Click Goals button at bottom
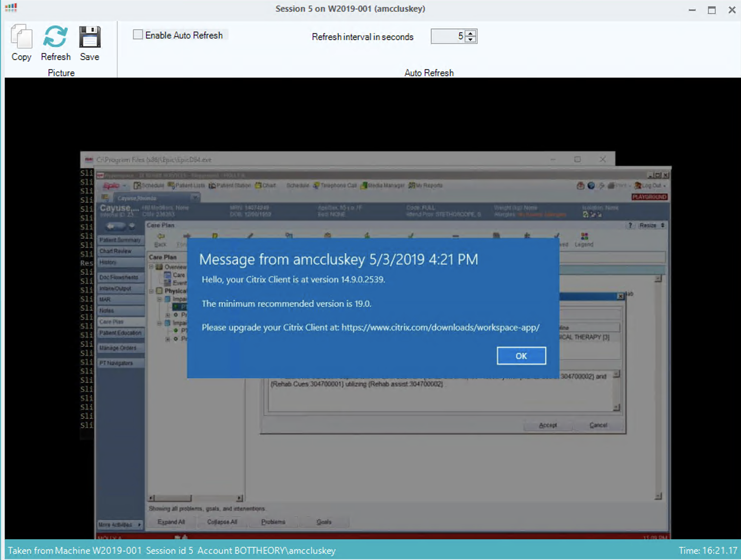741x560 pixels. pyautogui.click(x=324, y=522)
